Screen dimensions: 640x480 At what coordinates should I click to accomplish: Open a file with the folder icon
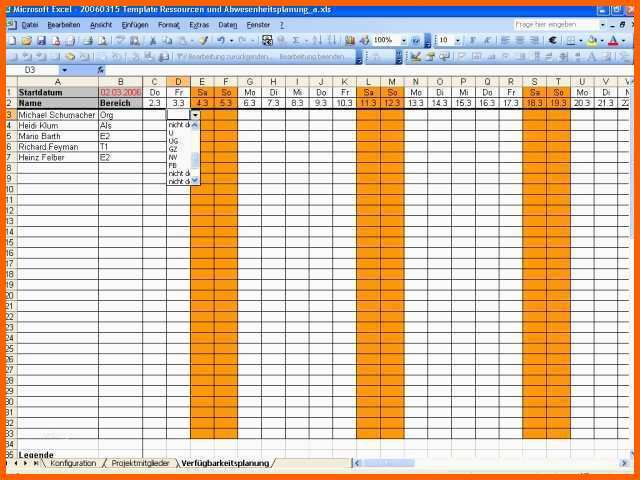pos(27,40)
